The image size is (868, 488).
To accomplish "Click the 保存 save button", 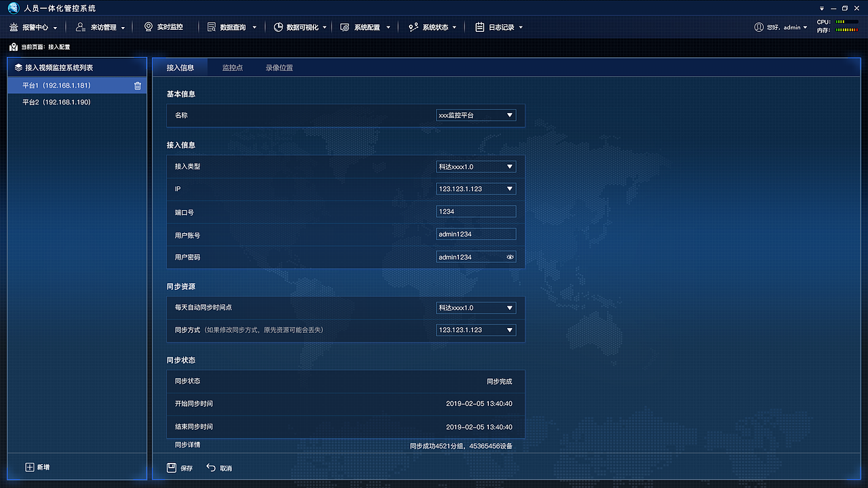I will [180, 468].
